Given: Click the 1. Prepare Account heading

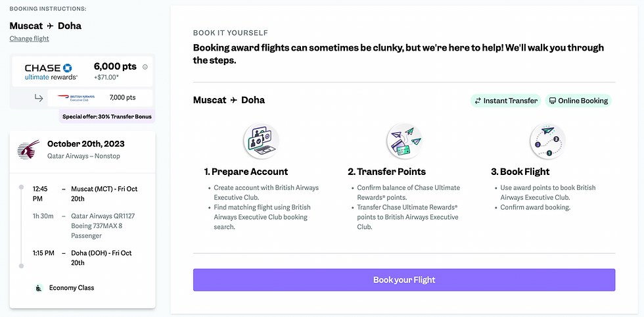Looking at the screenshot, I should tap(246, 172).
